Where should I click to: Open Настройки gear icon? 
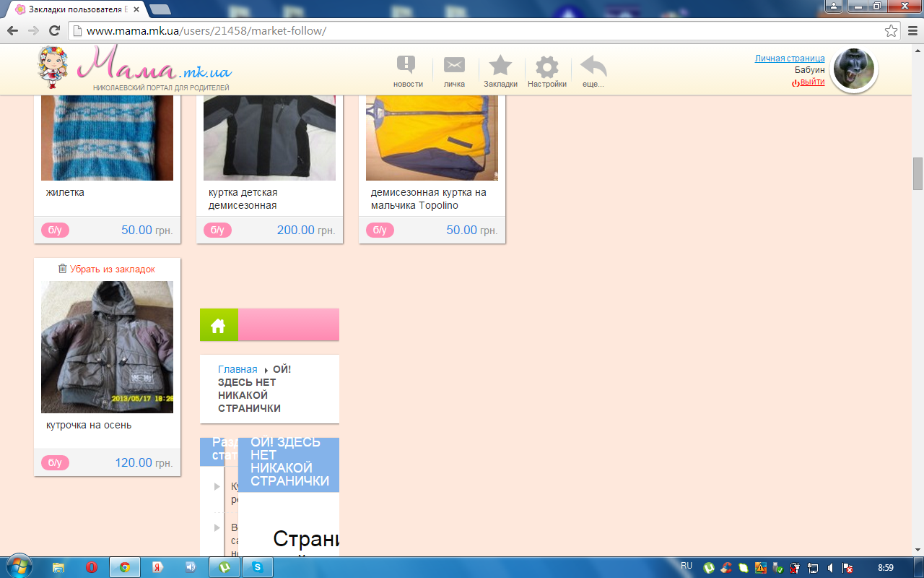pos(546,67)
